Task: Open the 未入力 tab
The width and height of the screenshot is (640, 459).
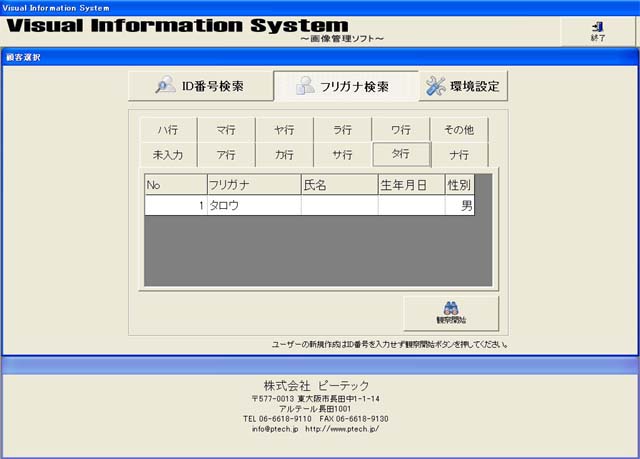Action: click(x=167, y=155)
